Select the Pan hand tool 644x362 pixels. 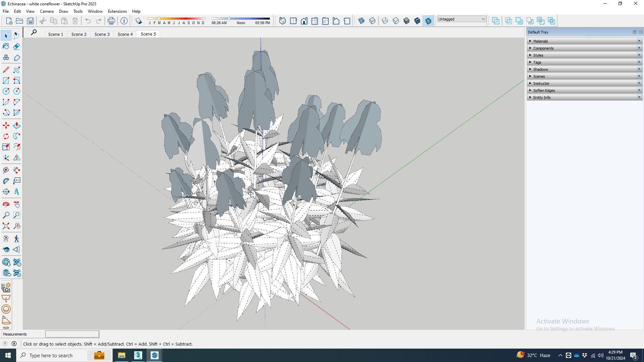click(x=17, y=204)
